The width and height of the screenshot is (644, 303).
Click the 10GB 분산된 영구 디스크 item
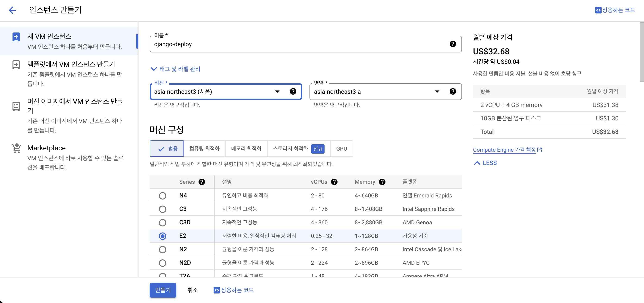coord(511,119)
